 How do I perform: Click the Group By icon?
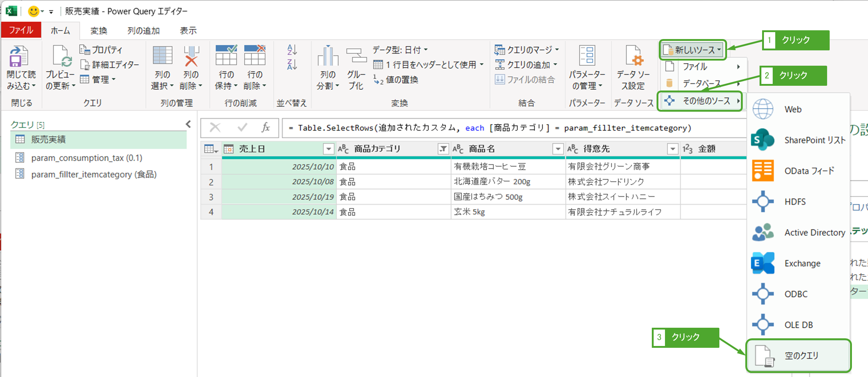356,57
